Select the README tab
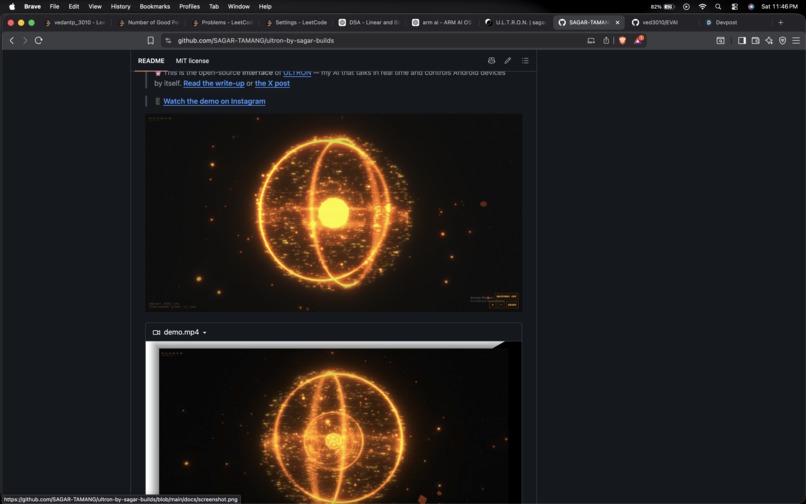This screenshot has width=806, height=504. (151, 61)
